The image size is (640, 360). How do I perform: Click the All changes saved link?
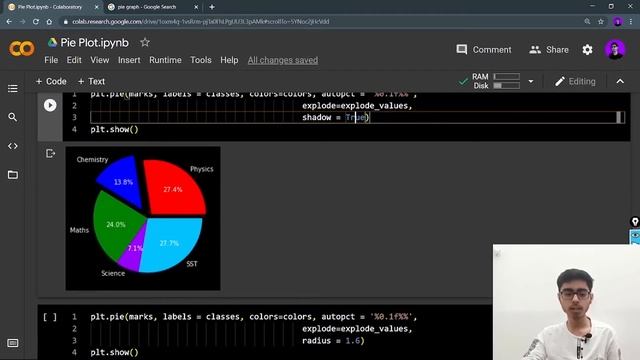(x=283, y=60)
